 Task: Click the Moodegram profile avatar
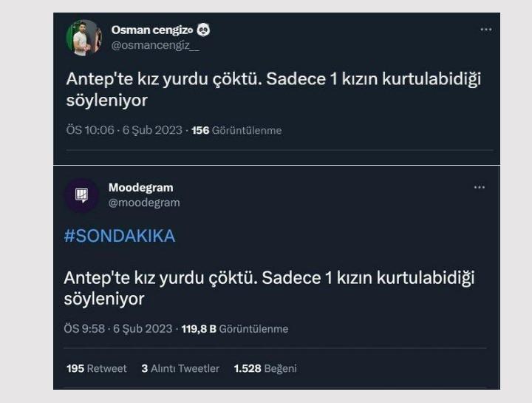pos(81,195)
